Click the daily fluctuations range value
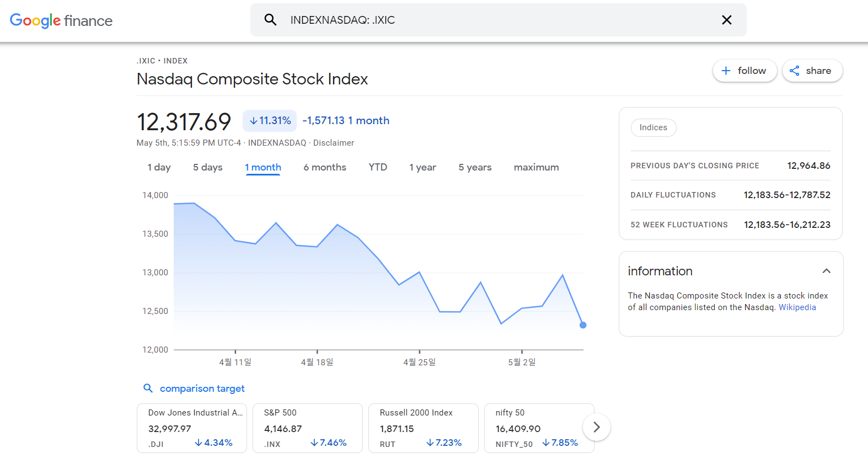The image size is (868, 458). (787, 195)
